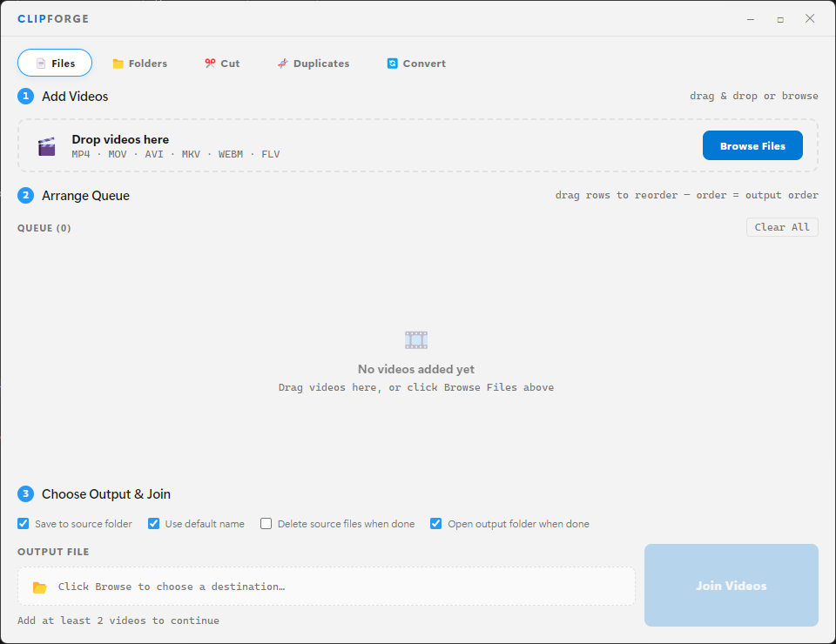Open the Folders tab

click(x=139, y=64)
